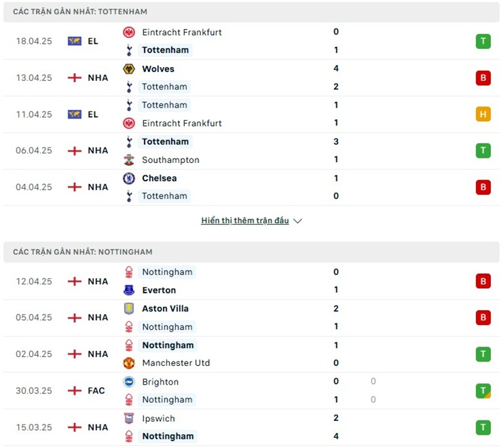Click 'Hiển thị thêm trận đấu' link
The height and width of the screenshot is (448, 501).
point(245,221)
